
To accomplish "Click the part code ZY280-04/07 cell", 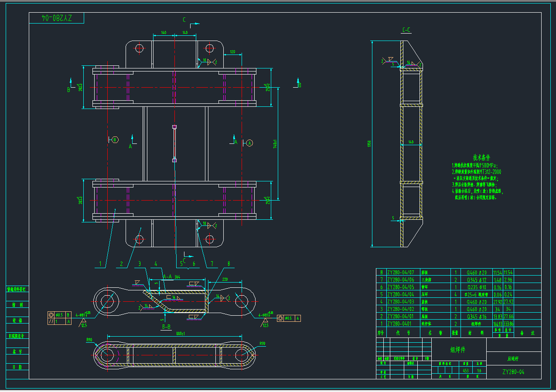I will 403,272.
